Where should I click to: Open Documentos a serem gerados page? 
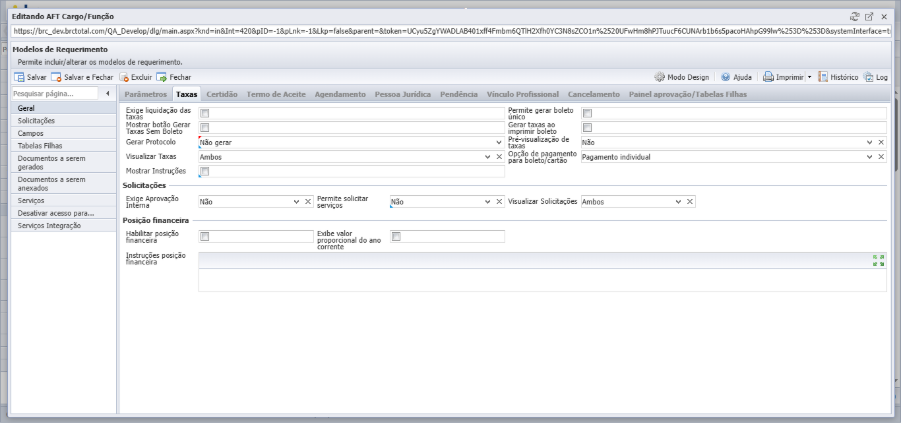coord(63,163)
